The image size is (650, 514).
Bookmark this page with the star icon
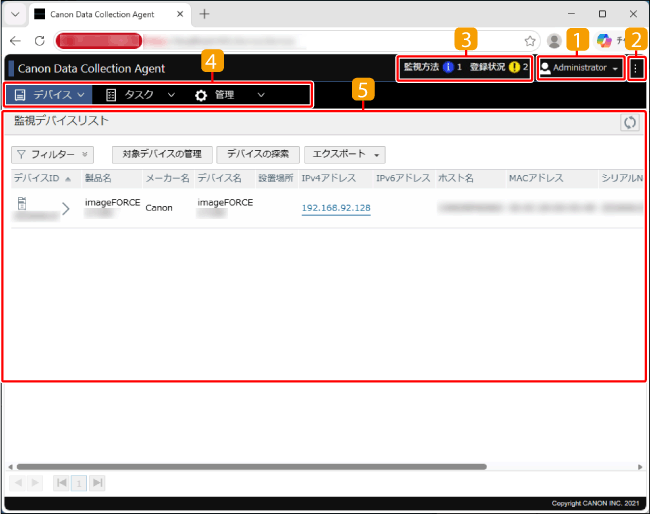tap(530, 41)
